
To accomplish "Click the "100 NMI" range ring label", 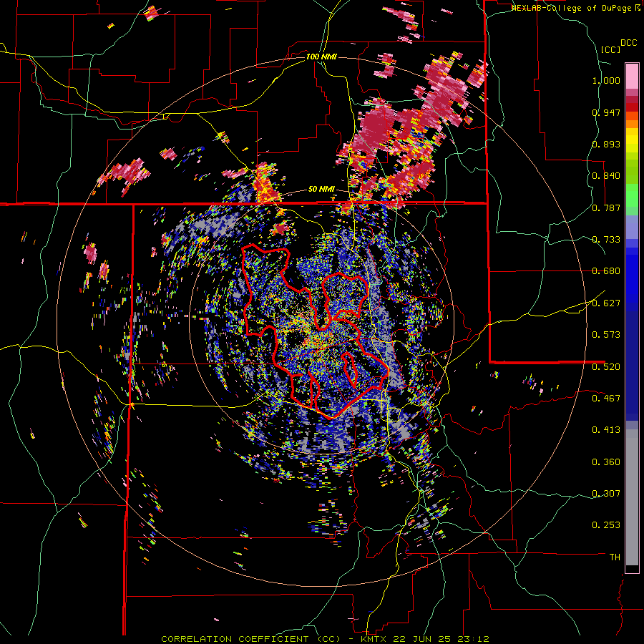I will click(321, 57).
